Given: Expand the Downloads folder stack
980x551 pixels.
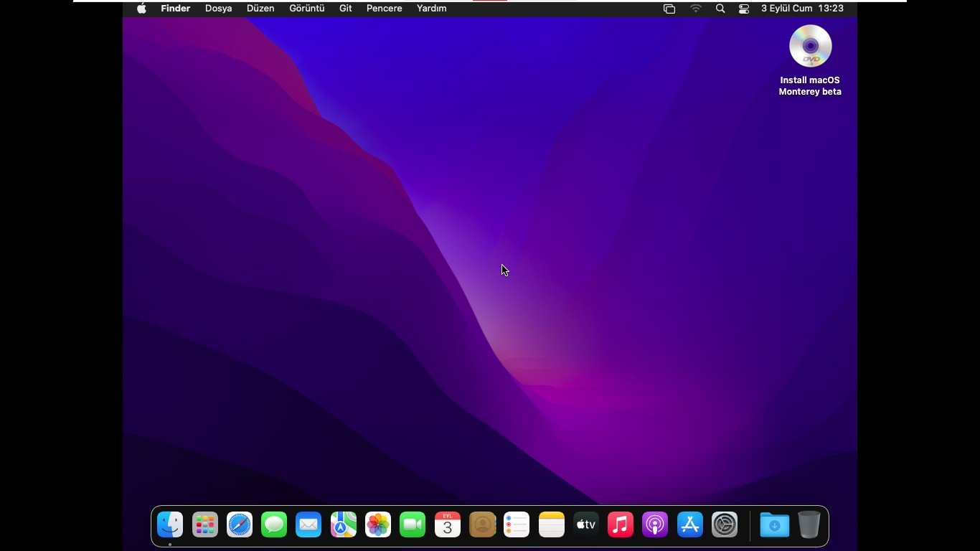Looking at the screenshot, I should click(x=774, y=525).
